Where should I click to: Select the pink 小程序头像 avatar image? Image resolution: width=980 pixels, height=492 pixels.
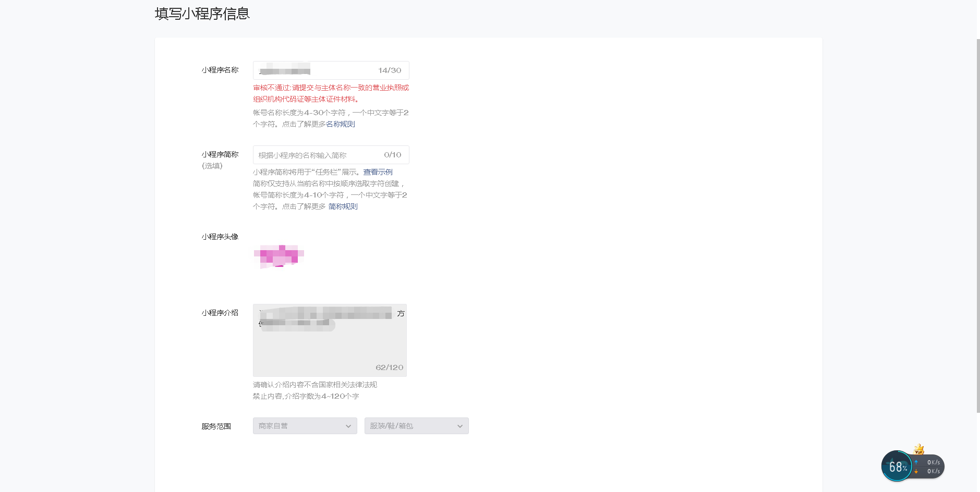pyautogui.click(x=279, y=256)
